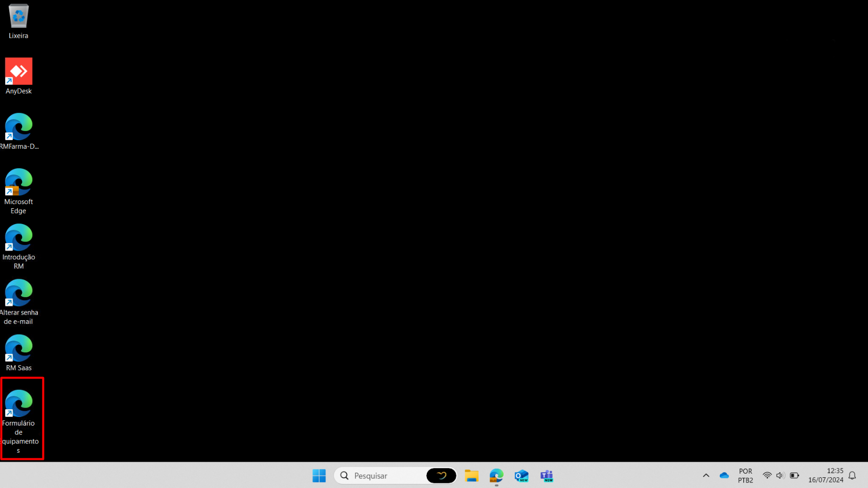This screenshot has height=488, width=868.
Task: Open the Windows Start menu
Action: pos(319,476)
